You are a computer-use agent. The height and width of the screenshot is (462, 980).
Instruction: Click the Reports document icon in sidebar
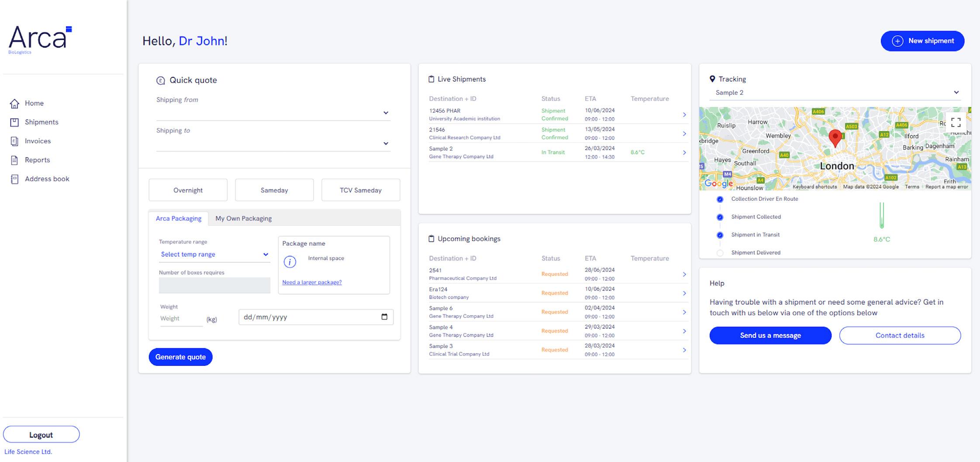point(14,160)
